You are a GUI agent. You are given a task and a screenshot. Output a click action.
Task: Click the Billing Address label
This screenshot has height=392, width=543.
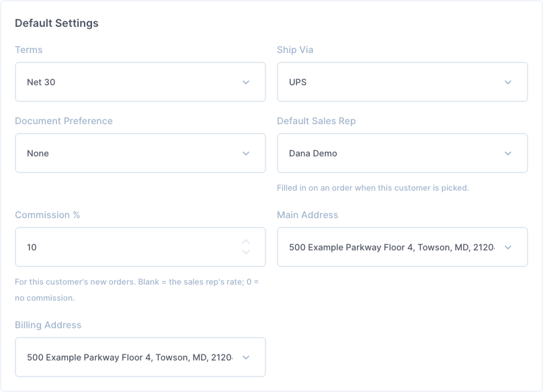tap(48, 325)
